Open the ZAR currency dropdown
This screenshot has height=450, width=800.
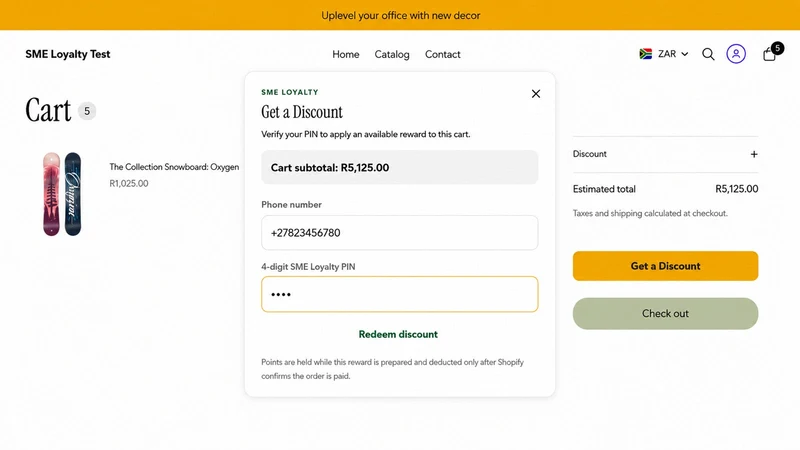point(664,54)
